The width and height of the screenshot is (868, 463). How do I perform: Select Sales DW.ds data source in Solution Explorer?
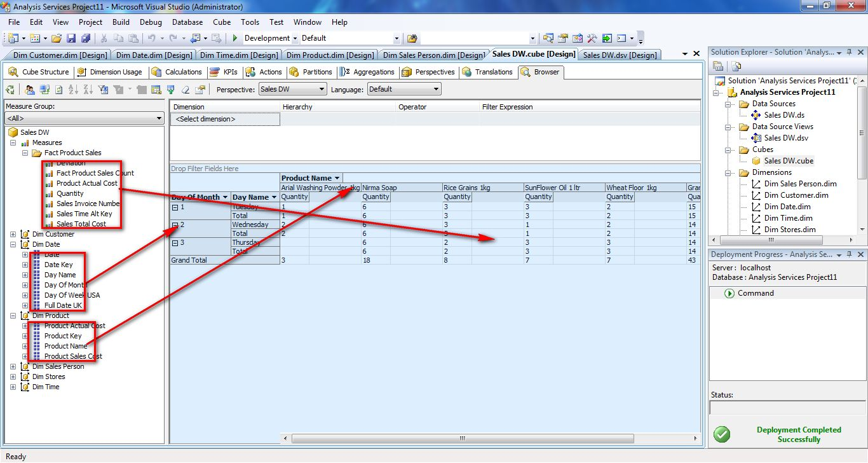(x=784, y=115)
